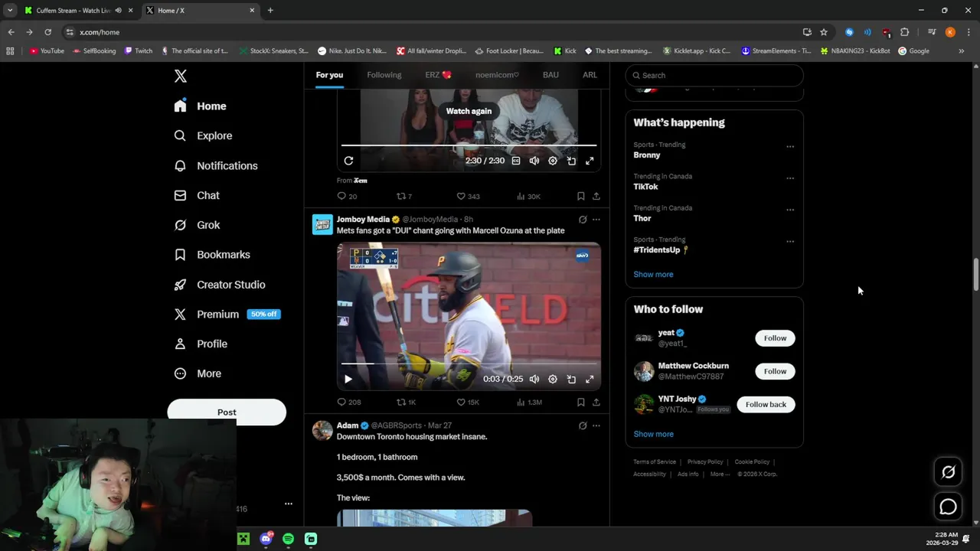This screenshot has width=980, height=551.
Task: Open more options on Jomboy Media post
Action: (596, 220)
